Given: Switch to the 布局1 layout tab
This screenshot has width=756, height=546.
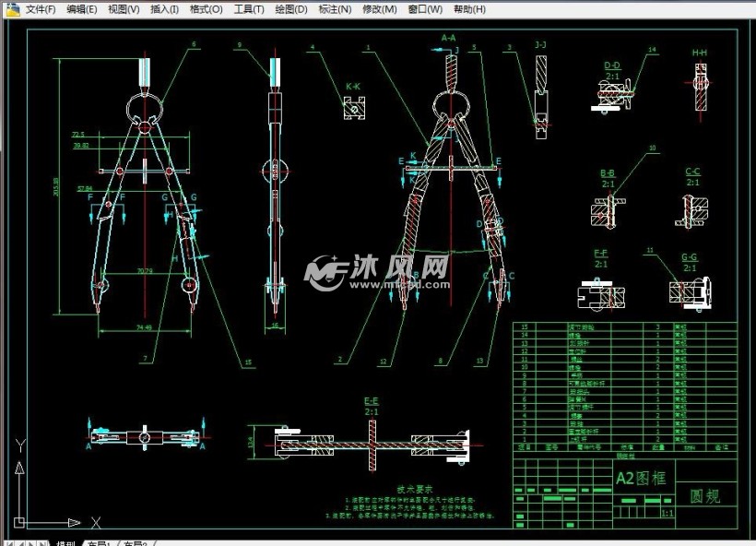Looking at the screenshot, I should pos(99,541).
